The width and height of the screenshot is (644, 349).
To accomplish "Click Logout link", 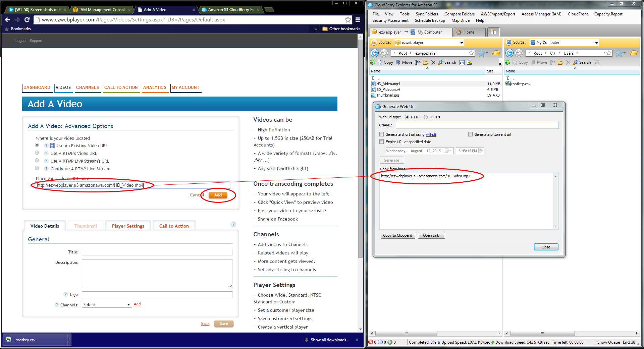I will 21,41.
